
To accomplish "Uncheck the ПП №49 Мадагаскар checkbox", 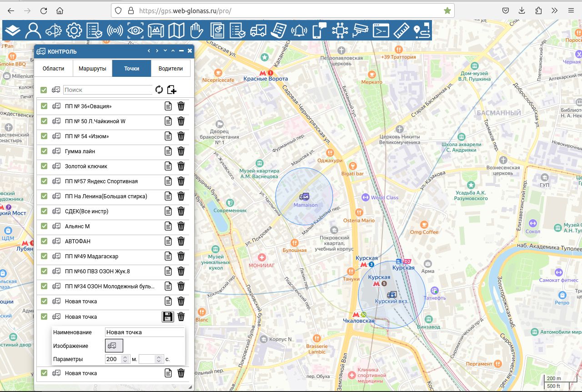I will point(44,256).
